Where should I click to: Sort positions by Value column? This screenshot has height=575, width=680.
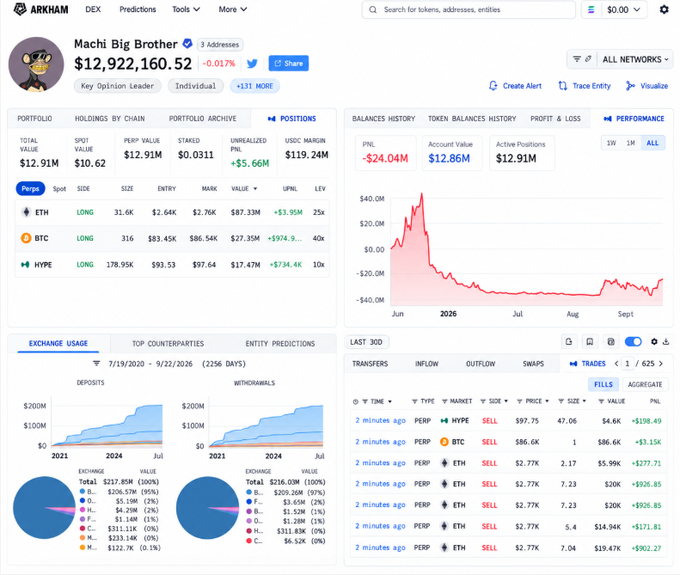tap(244, 189)
